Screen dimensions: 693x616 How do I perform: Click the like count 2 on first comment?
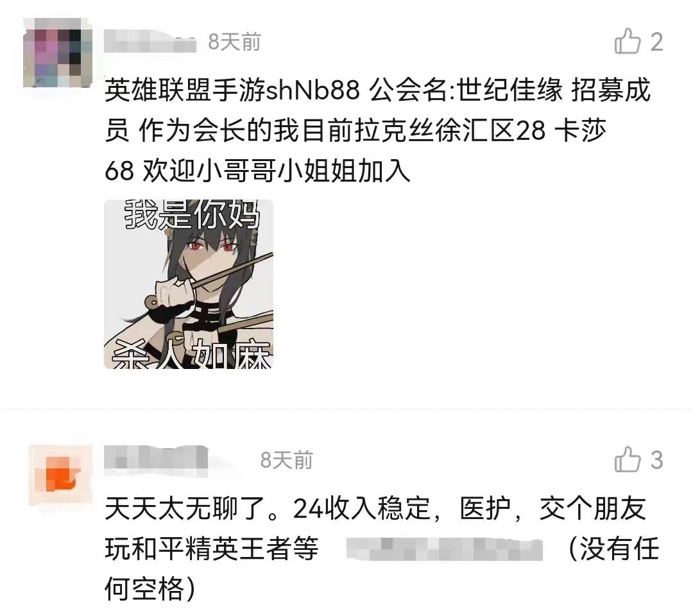tap(656, 42)
